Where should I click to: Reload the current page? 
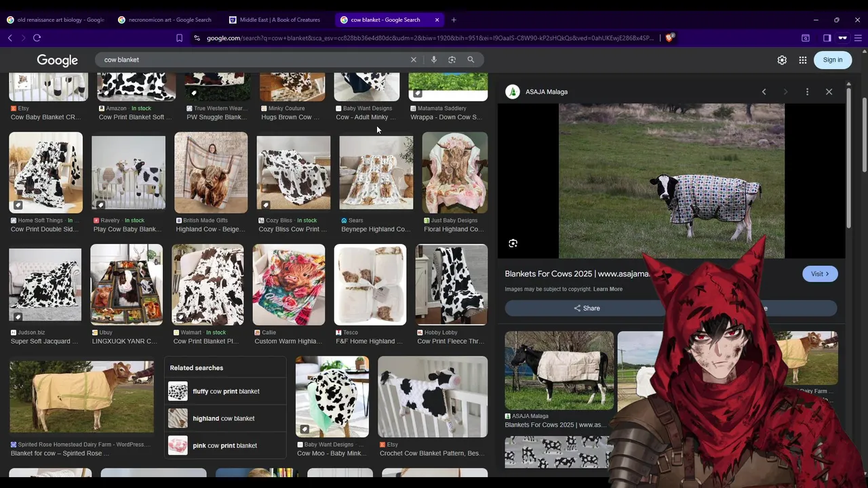(x=37, y=38)
